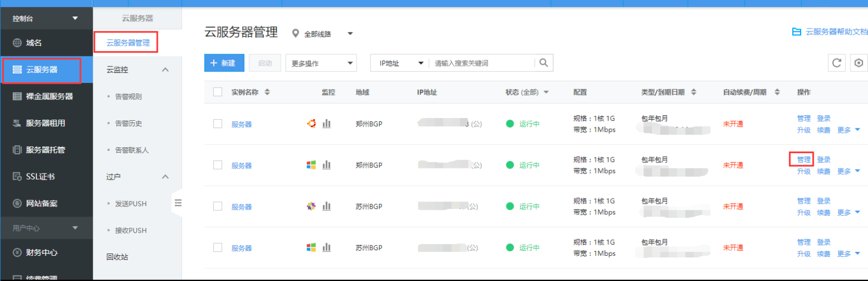Toggle the select-all checkbox in table header
Image resolution: width=868 pixels, height=281 pixels.
click(x=218, y=92)
